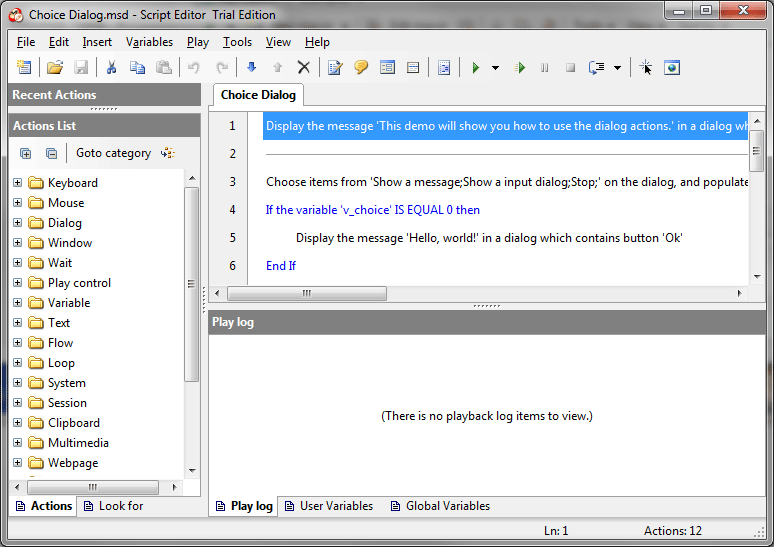The image size is (774, 547).
Task: Select the Play log tab
Action: 244,506
